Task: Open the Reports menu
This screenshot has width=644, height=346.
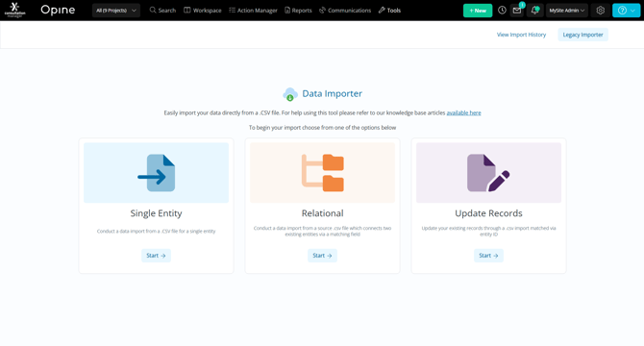Action: [298, 11]
